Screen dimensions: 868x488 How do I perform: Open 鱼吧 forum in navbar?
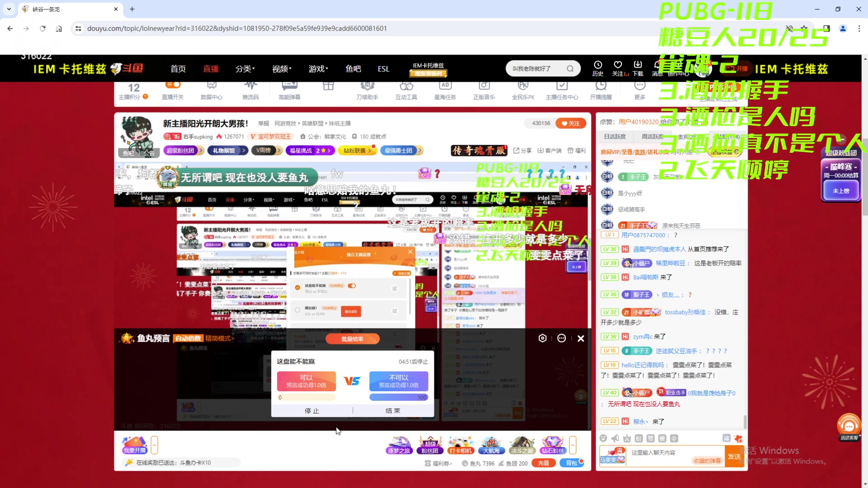pos(353,69)
